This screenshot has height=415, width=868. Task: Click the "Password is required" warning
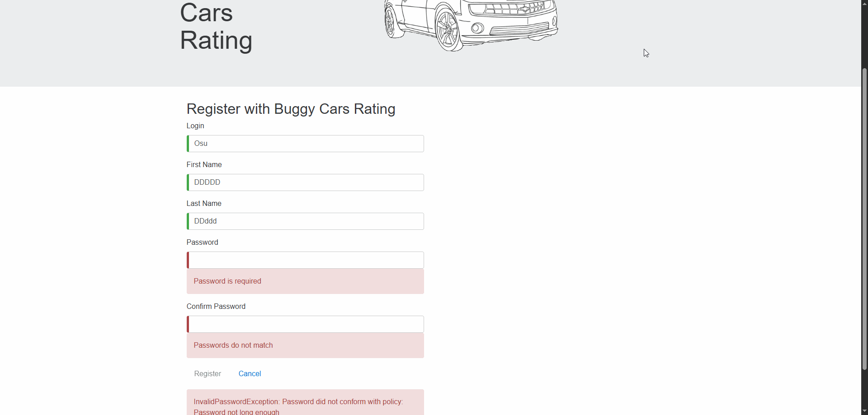pyautogui.click(x=227, y=281)
